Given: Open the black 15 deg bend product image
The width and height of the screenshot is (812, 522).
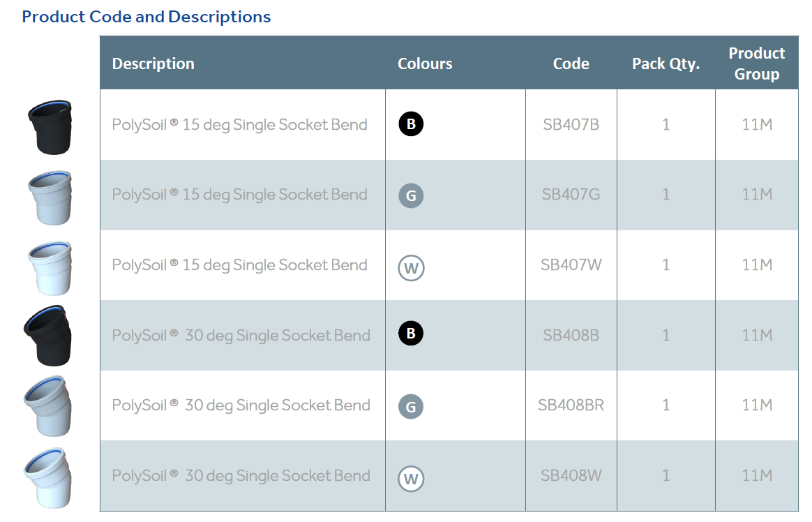Looking at the screenshot, I should click(x=50, y=128).
